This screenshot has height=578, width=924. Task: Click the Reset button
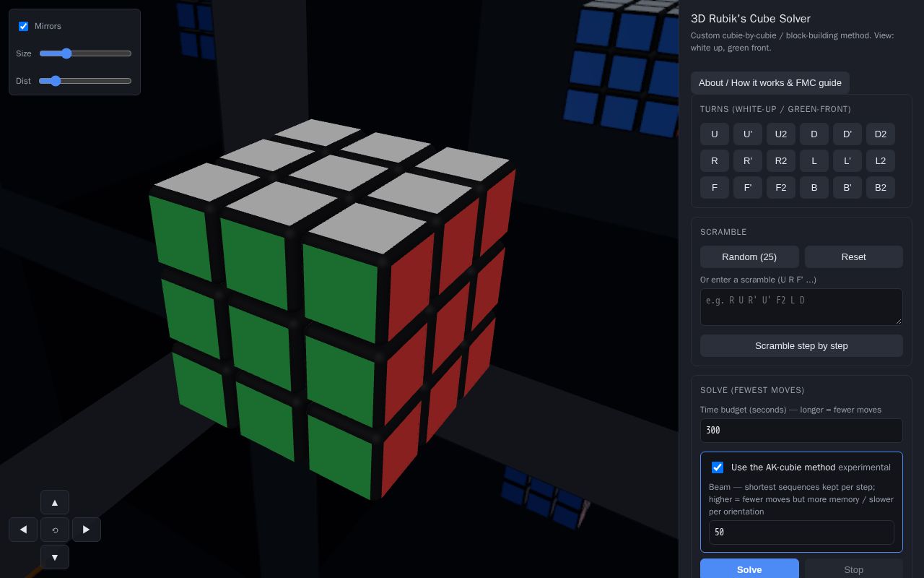tap(854, 256)
